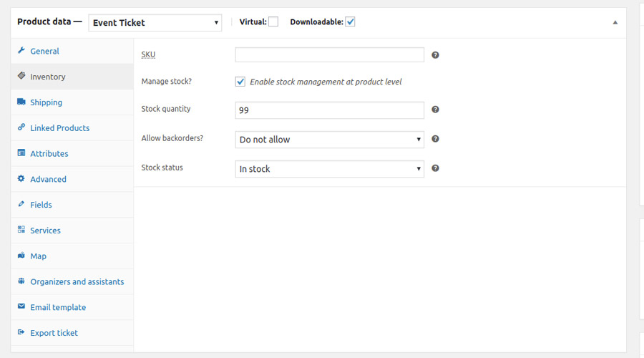Disable stock management at product level

[x=240, y=82]
